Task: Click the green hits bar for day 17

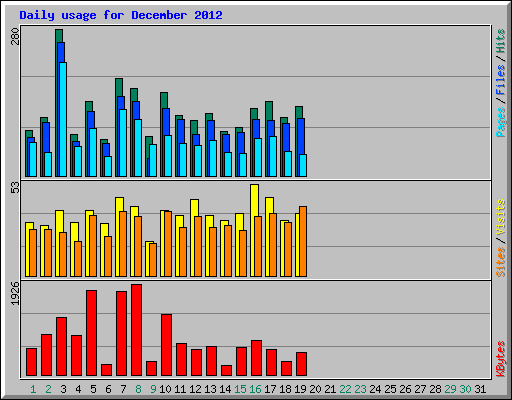Action: click(269, 111)
